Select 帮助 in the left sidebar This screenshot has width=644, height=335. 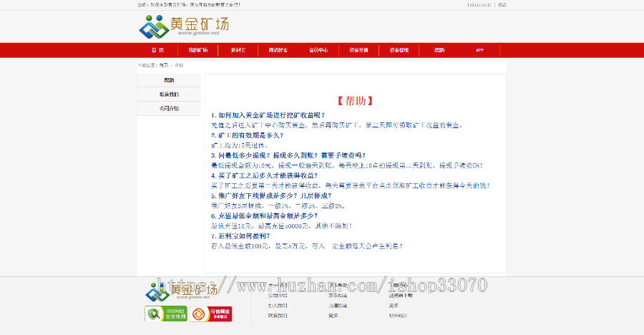pyautogui.click(x=169, y=80)
